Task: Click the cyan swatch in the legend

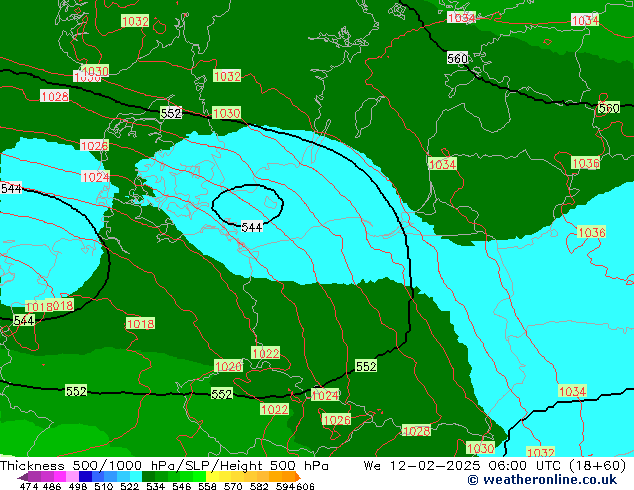Action: point(136,477)
